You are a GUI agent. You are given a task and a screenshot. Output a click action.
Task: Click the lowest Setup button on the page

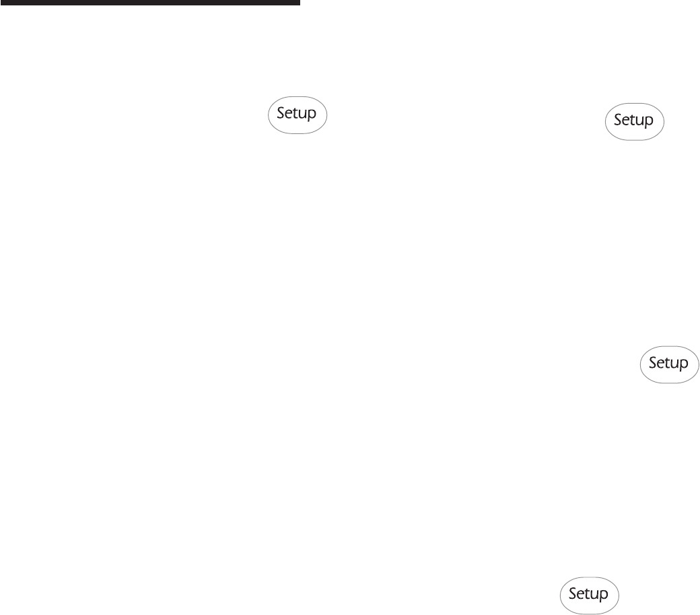pyautogui.click(x=590, y=595)
